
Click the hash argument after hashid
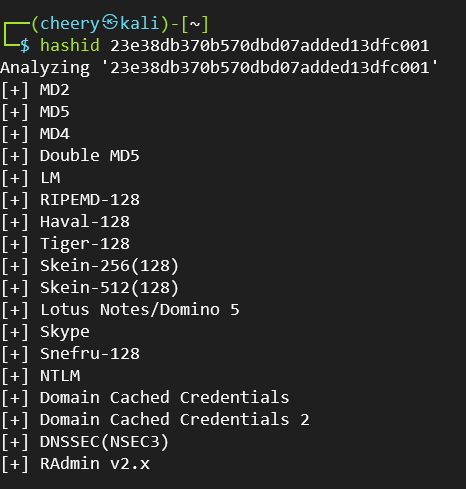coord(269,46)
